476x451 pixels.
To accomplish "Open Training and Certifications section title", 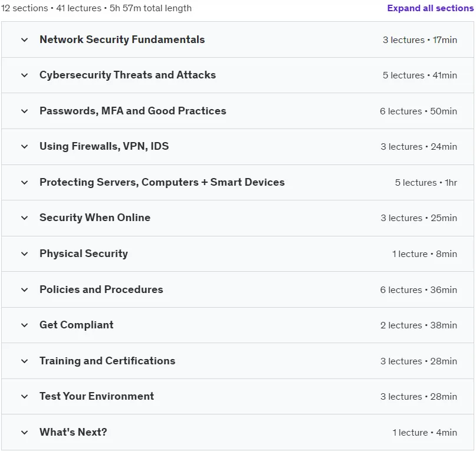I will (x=107, y=361).
